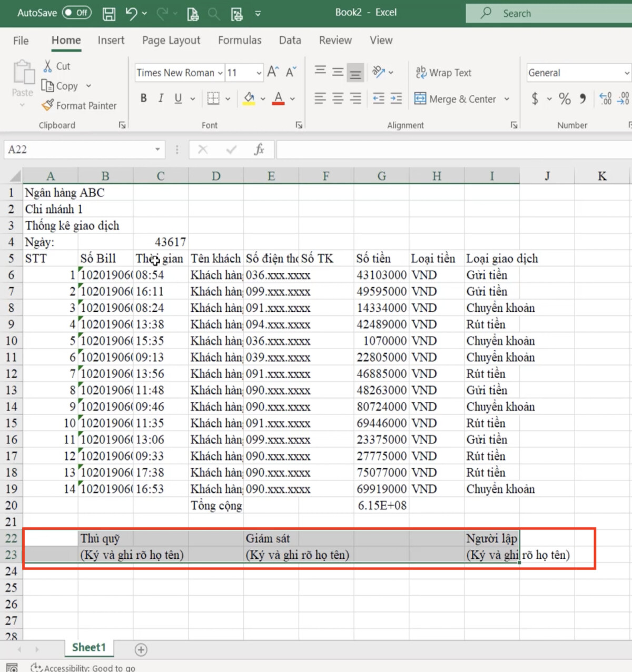This screenshot has height=672, width=632.
Task: Save the workbook with the disk icon
Action: (x=108, y=14)
